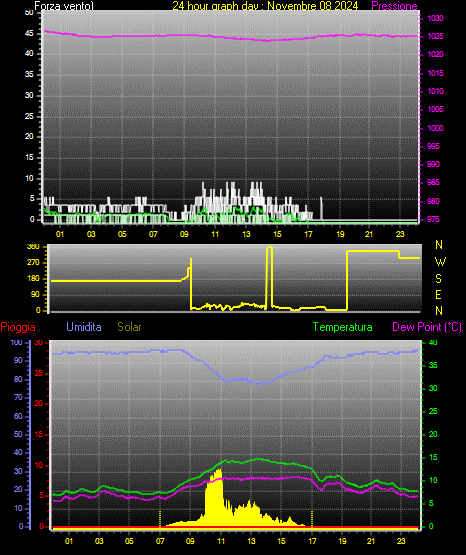Click the Dew Point (°C) legend label
Screen dimensions: 466x555
(427, 327)
